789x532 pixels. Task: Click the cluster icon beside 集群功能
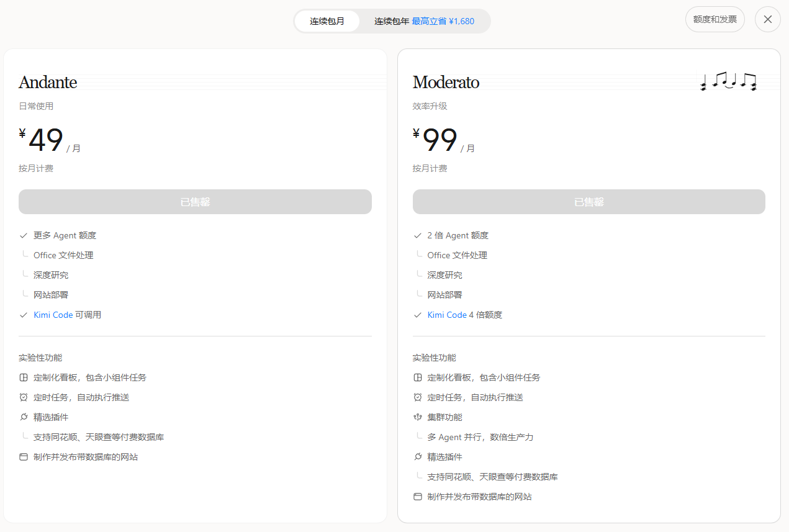pyautogui.click(x=417, y=417)
